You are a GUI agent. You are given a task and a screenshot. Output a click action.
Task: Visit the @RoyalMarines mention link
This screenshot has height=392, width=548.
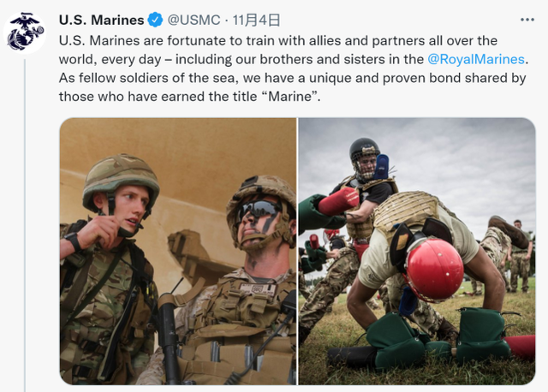click(x=476, y=59)
